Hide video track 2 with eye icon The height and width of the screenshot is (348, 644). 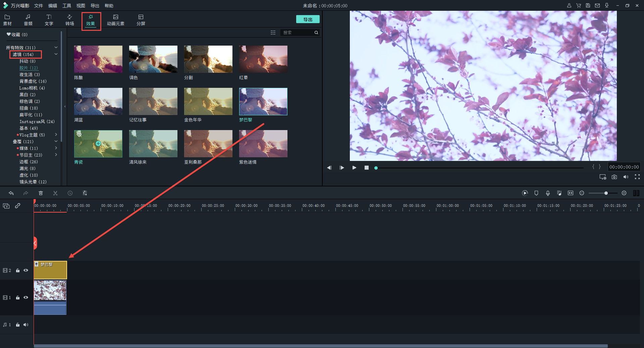coord(26,270)
